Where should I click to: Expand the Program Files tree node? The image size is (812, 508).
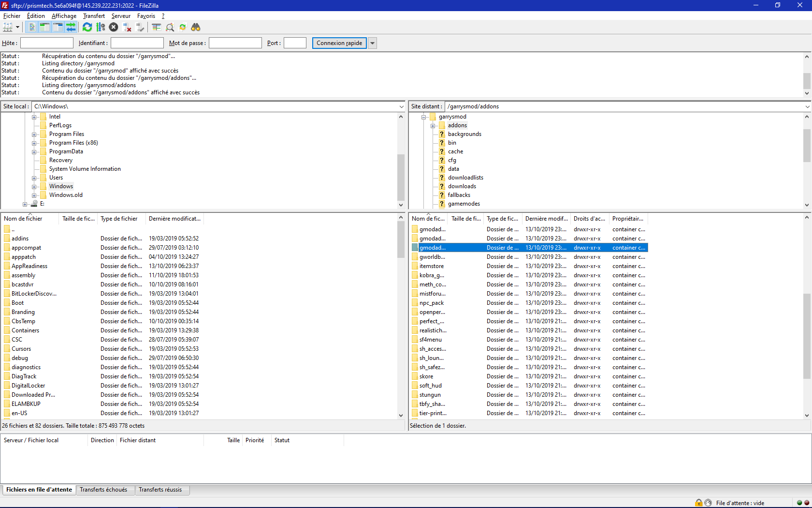pos(34,134)
